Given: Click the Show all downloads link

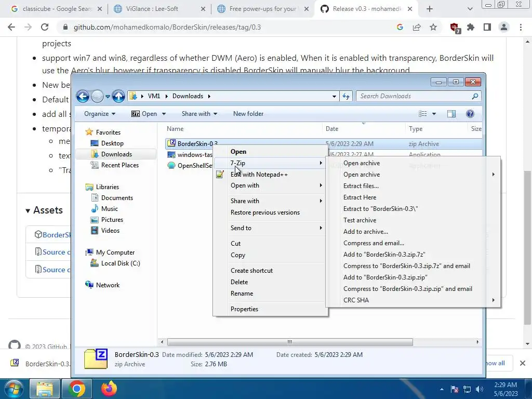Looking at the screenshot, I should coord(496,363).
